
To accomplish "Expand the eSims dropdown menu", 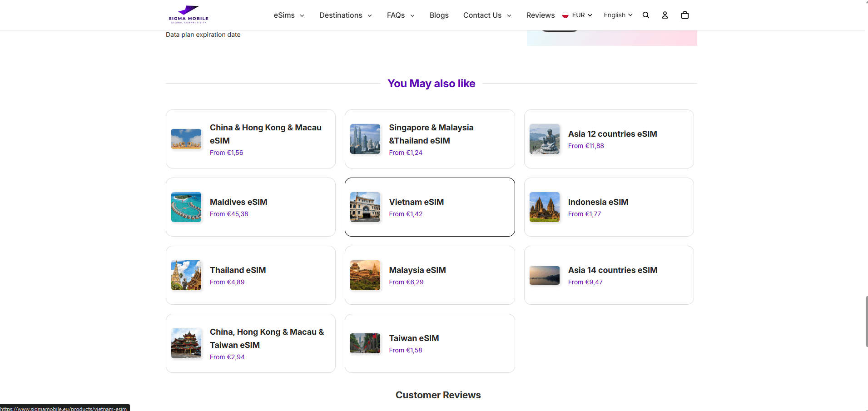I will 289,15.
